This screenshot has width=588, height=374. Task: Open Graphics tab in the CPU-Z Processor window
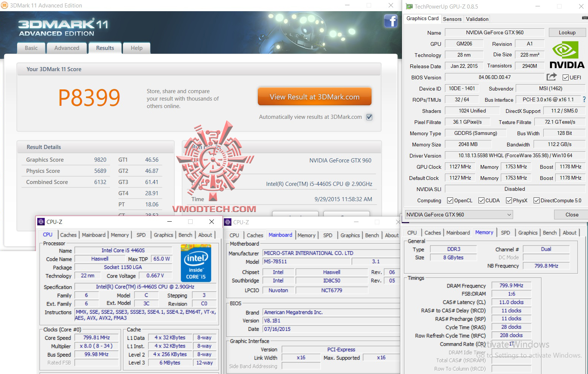click(163, 235)
